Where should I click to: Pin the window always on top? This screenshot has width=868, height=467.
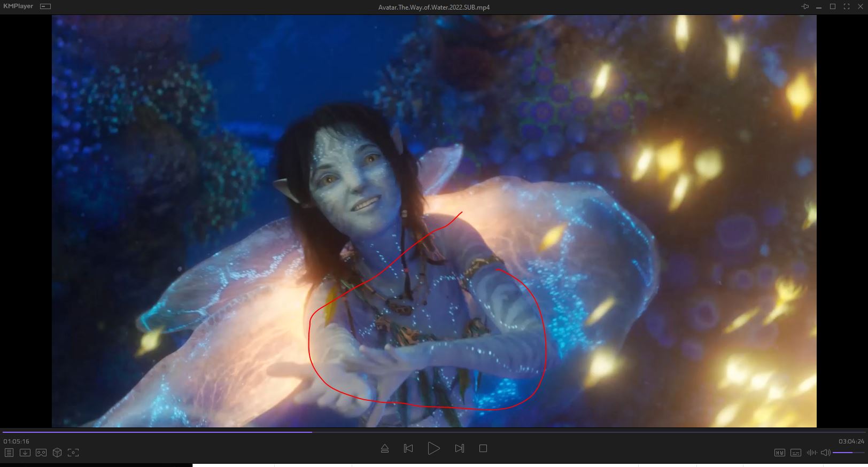point(805,6)
